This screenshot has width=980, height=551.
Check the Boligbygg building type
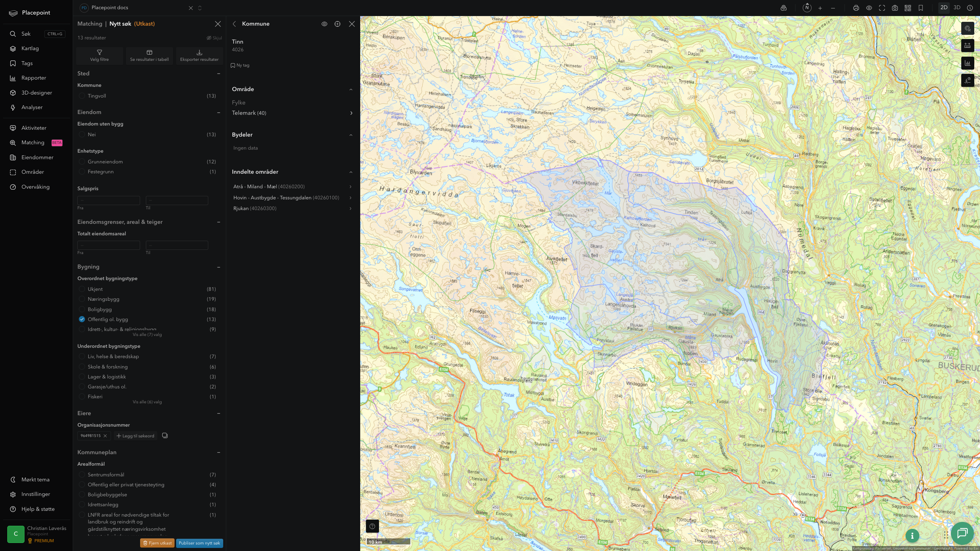(x=82, y=309)
